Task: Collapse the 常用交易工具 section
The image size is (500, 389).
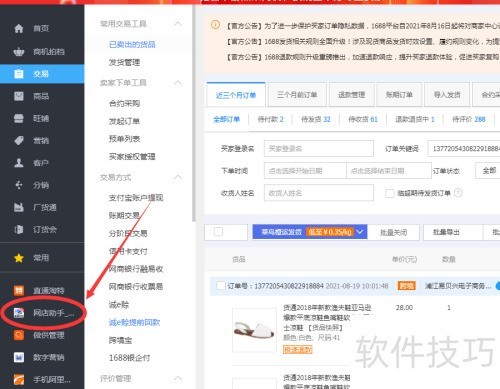Action: point(178,24)
